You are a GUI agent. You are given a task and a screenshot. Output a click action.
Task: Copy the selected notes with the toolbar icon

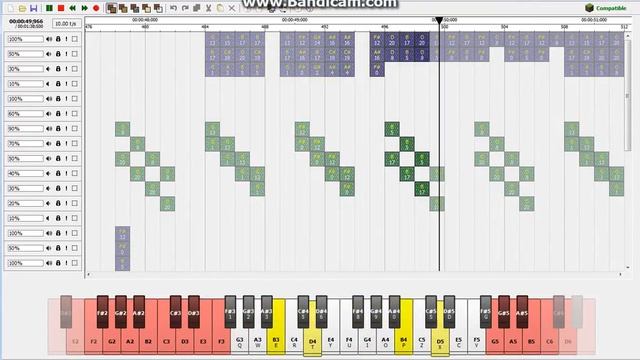197,8
